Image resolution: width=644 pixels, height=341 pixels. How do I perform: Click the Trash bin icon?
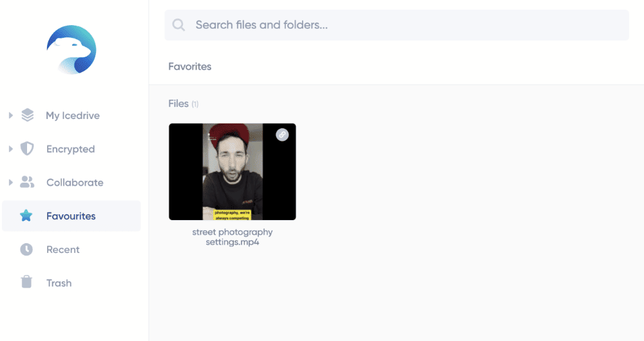[x=26, y=282]
